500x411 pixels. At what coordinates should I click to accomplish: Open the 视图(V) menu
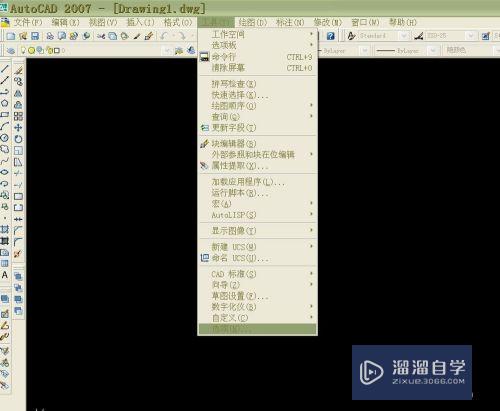tap(103, 22)
